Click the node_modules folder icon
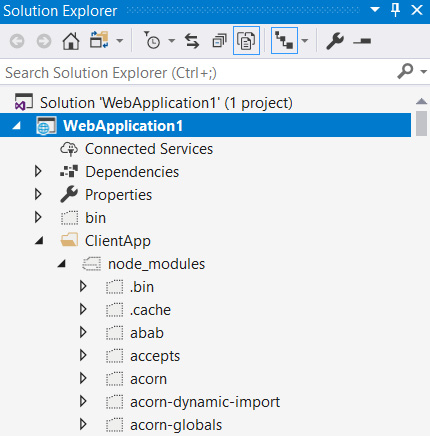This screenshot has height=436, width=430. pyautogui.click(x=91, y=263)
